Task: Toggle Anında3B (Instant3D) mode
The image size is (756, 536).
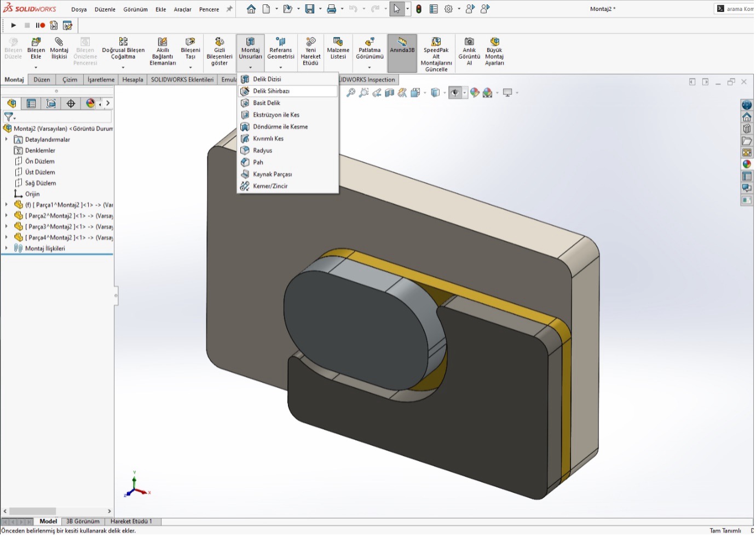Action: click(402, 53)
